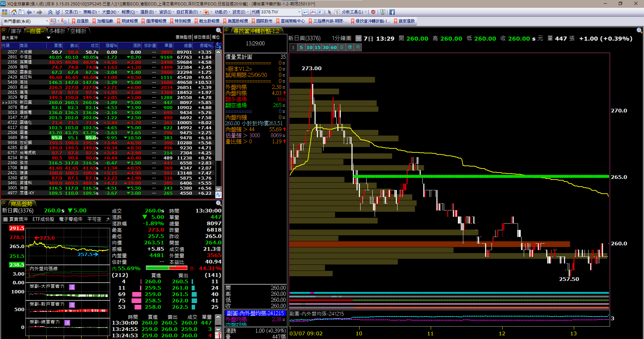Click the double up arrow icon
644x339 pixels.
pyautogui.click(x=50, y=12)
